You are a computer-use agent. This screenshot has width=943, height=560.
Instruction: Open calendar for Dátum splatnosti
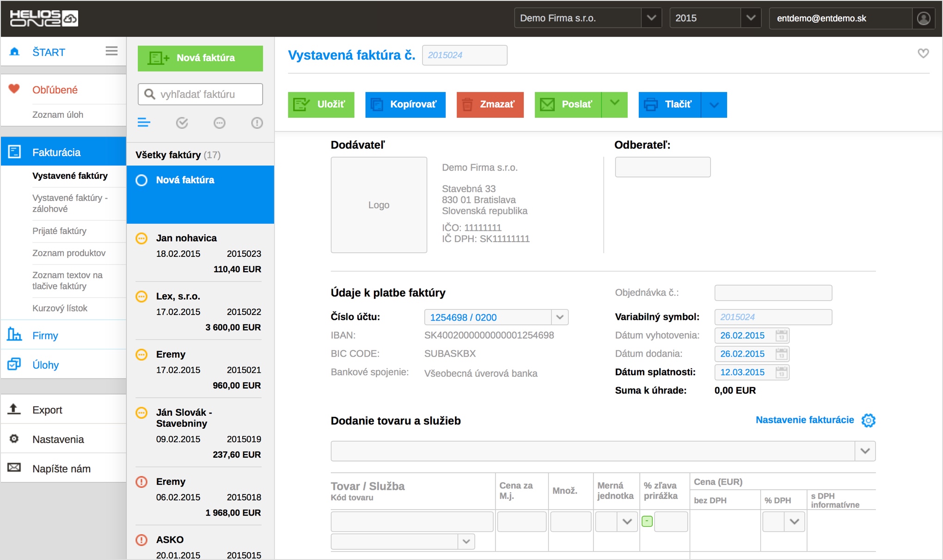781,372
